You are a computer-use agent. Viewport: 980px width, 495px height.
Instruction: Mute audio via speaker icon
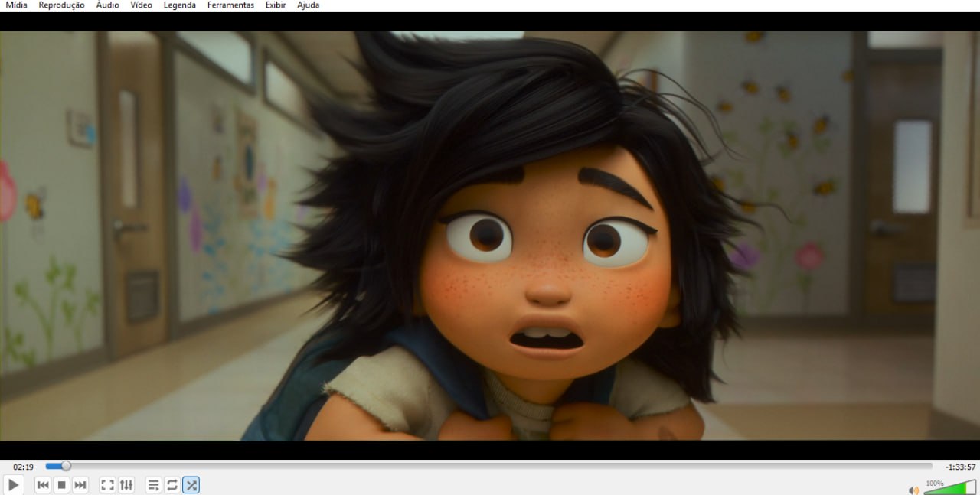pos(913,490)
